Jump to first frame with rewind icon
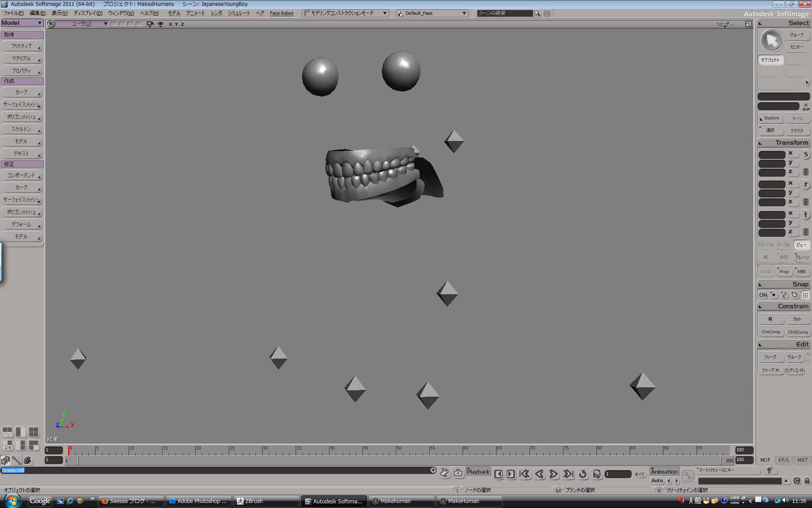 (526, 474)
